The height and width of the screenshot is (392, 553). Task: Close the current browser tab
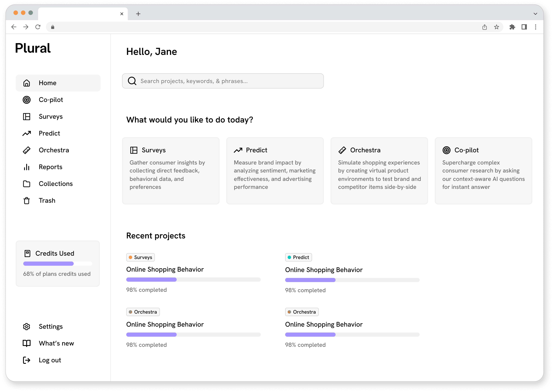(122, 14)
